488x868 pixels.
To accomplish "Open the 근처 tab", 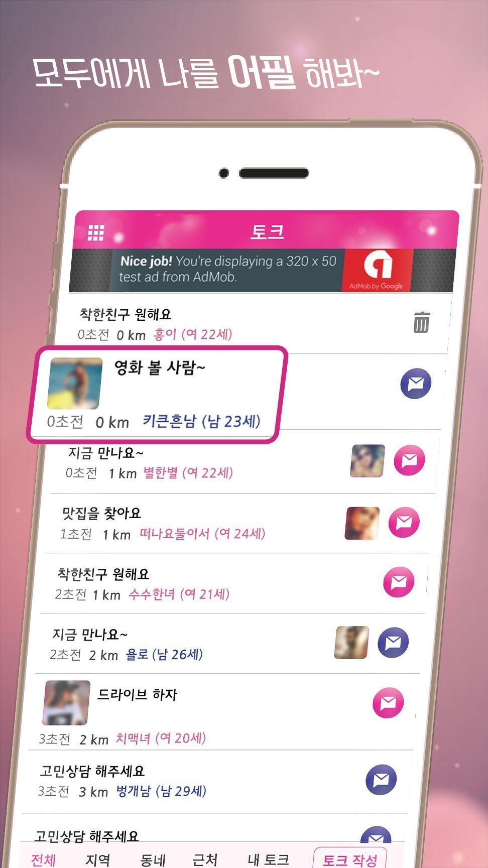I will (x=205, y=859).
